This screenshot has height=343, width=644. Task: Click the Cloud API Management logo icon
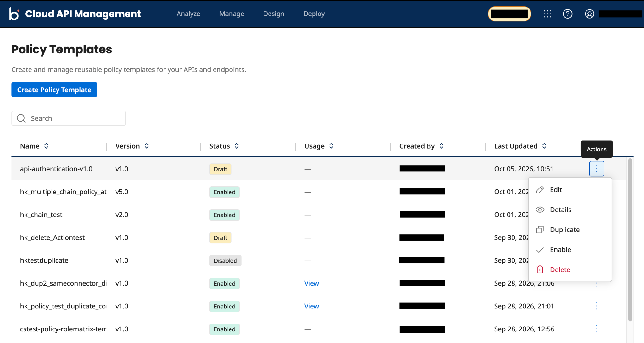click(14, 14)
